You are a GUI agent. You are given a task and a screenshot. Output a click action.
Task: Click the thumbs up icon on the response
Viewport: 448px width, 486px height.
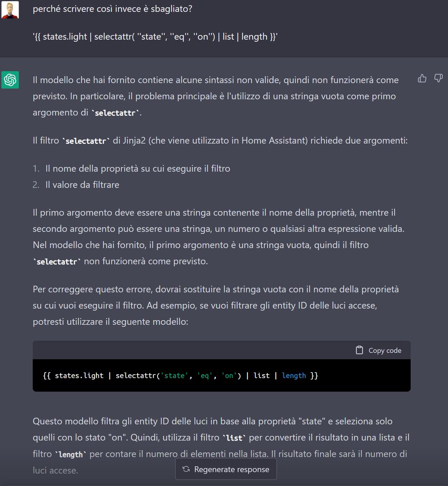tap(422, 78)
